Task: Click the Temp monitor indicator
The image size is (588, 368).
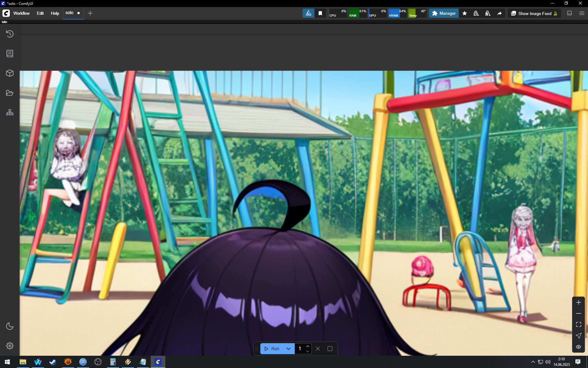Action: [417, 13]
